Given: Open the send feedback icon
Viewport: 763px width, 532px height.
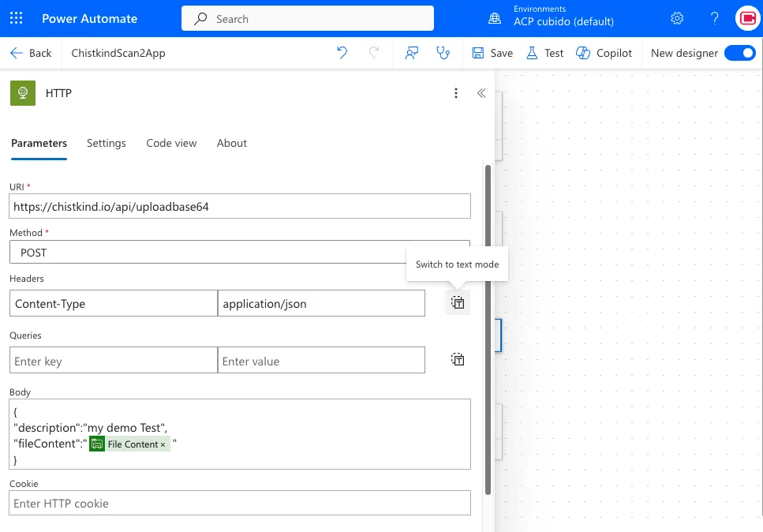Looking at the screenshot, I should 411,52.
